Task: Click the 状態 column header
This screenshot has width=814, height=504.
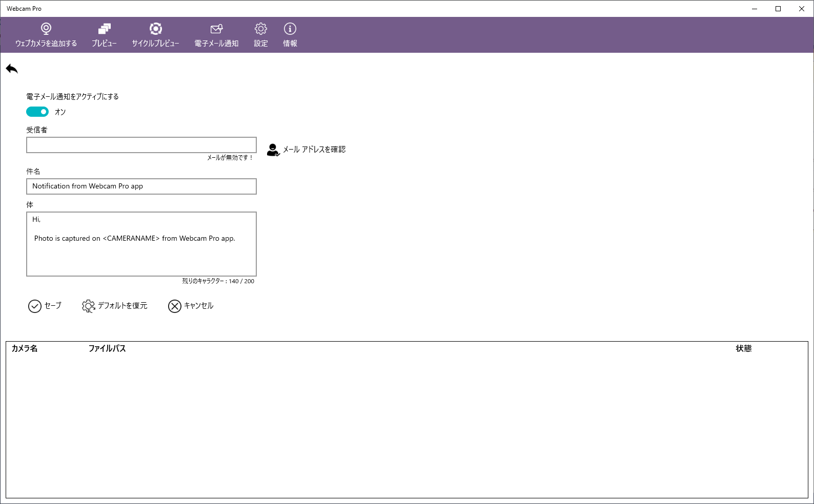Action: [x=744, y=349]
